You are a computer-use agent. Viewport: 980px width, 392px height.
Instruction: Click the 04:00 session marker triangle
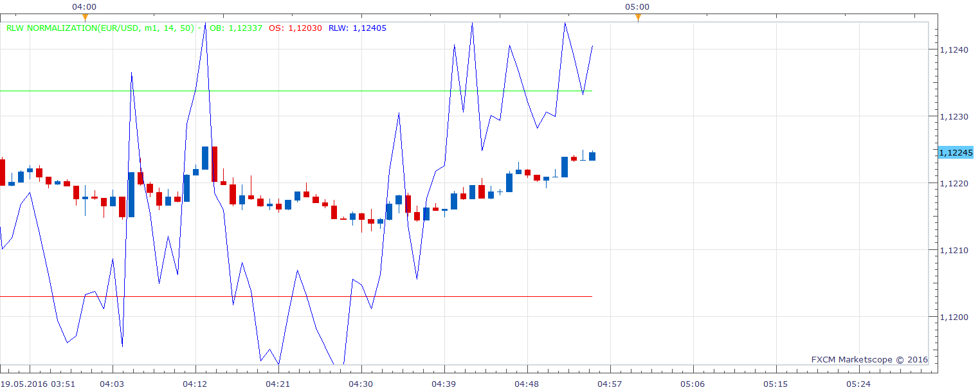pyautogui.click(x=84, y=18)
